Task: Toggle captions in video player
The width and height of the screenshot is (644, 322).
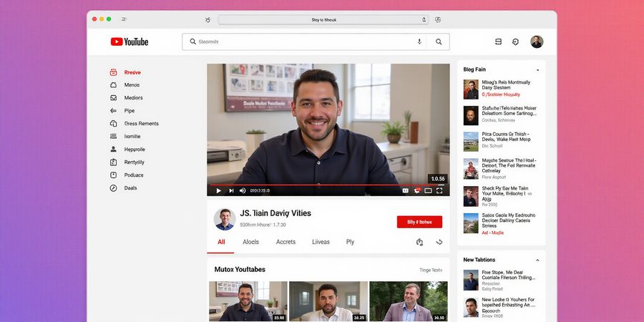Action: (x=406, y=190)
